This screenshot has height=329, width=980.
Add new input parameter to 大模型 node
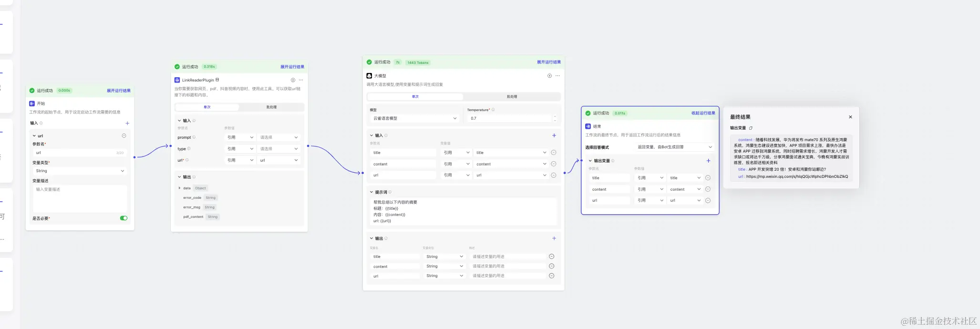(x=554, y=135)
